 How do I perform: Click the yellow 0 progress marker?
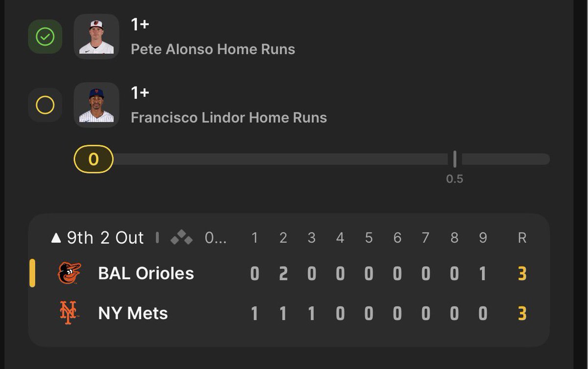point(94,159)
